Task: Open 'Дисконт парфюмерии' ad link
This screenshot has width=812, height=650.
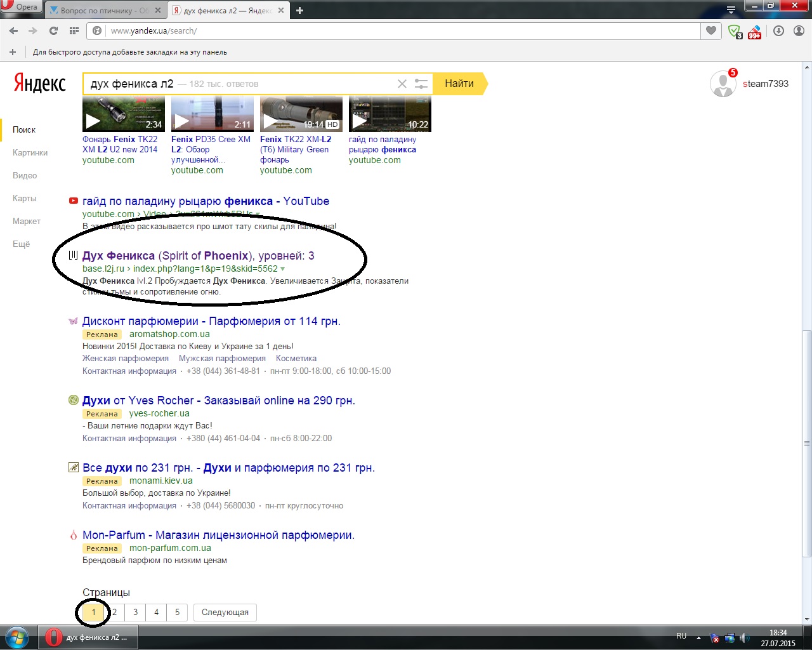Action: (211, 321)
